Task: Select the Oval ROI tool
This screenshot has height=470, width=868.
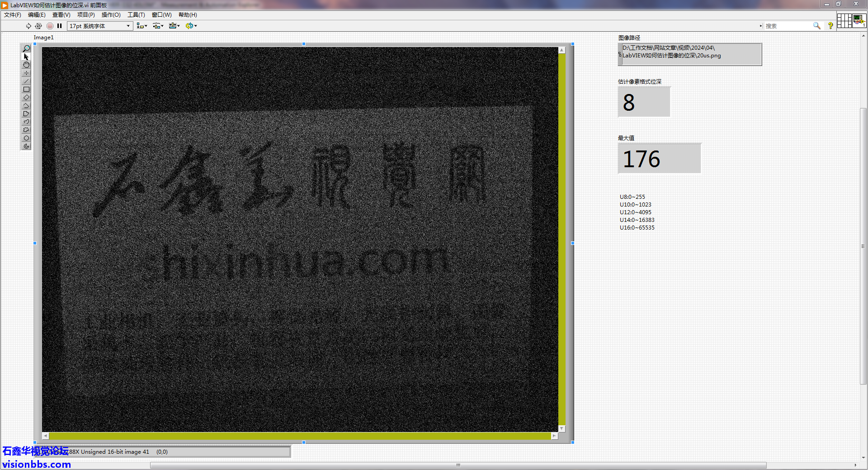Action: coord(26,138)
